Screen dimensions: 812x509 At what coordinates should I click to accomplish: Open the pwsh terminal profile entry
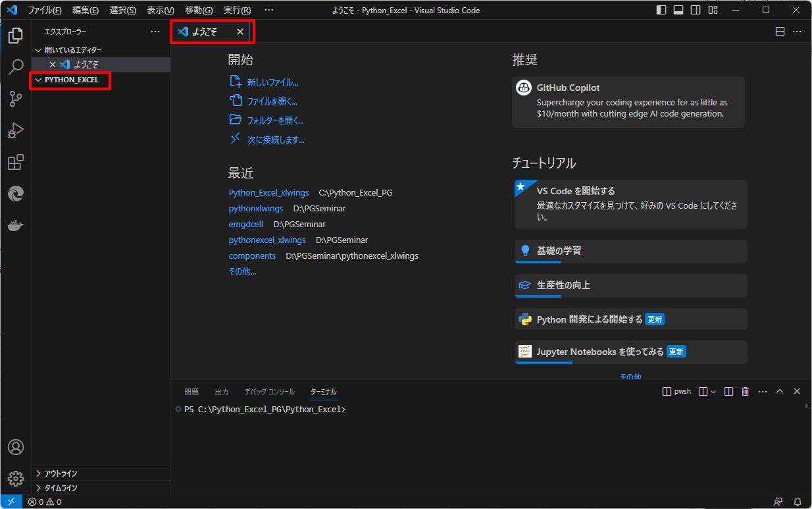(x=676, y=391)
